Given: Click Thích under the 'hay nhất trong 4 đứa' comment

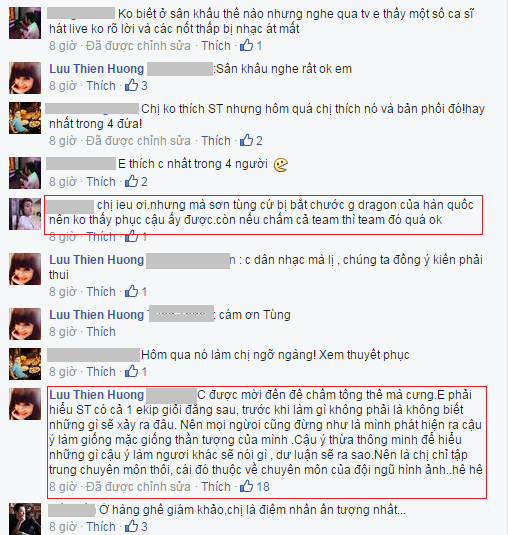Looking at the screenshot, I should [216, 141].
